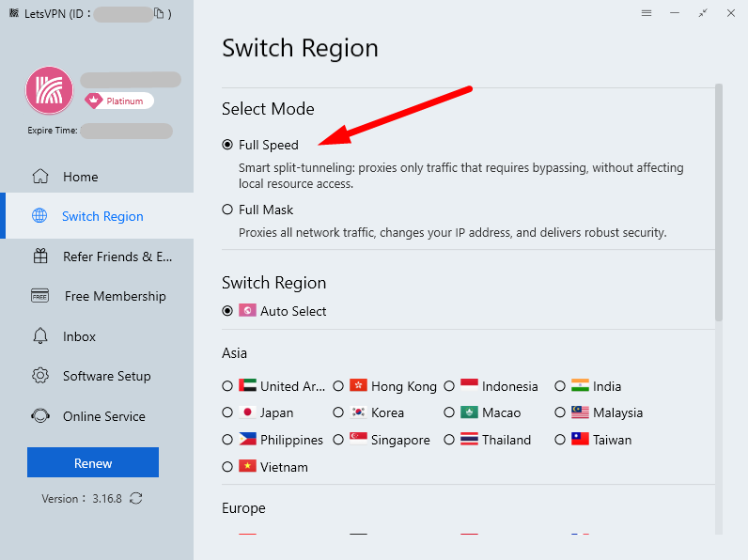Click the Hong Kong flag icon
Screen dimensions: 748x560
point(358,385)
